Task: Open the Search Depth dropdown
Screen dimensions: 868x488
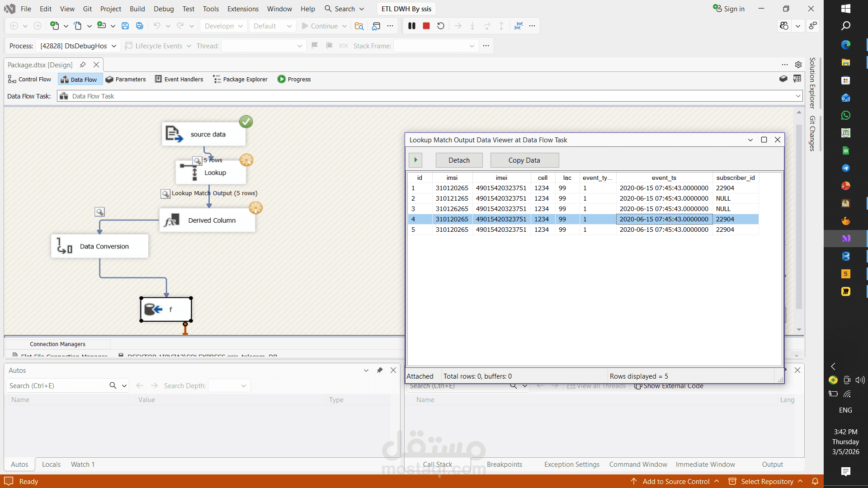Action: pos(243,386)
